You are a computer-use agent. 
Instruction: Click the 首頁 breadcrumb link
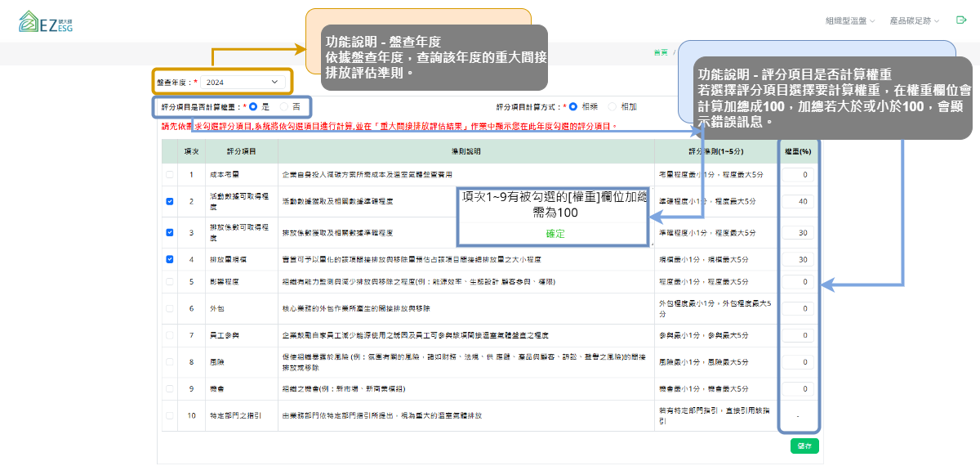[661, 52]
